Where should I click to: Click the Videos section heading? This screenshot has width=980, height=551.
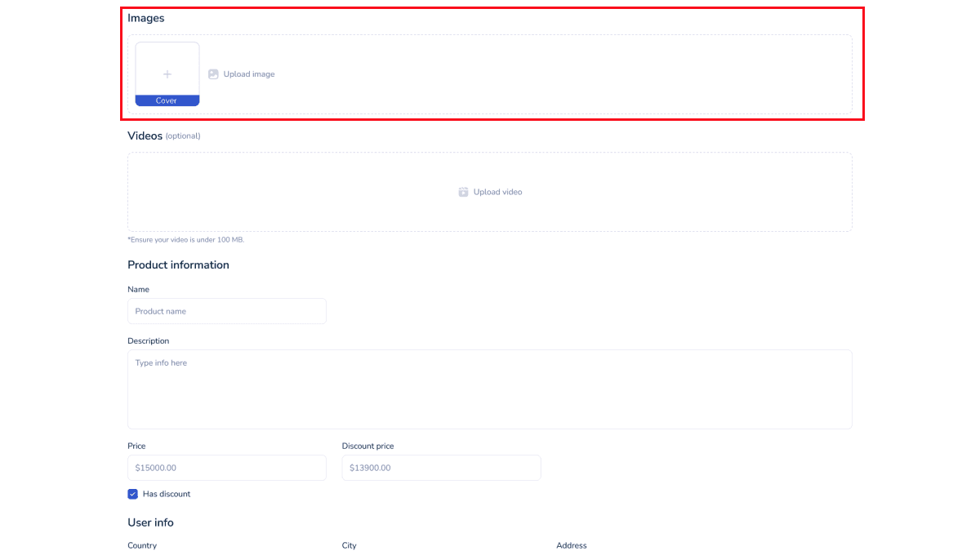pos(145,136)
